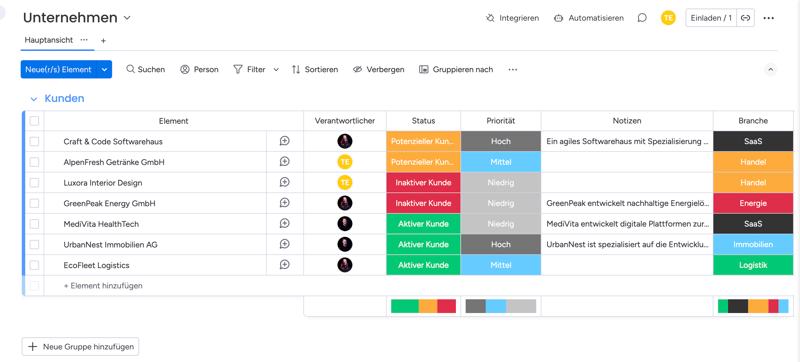
Task: Open Integrieren menu
Action: (x=512, y=18)
